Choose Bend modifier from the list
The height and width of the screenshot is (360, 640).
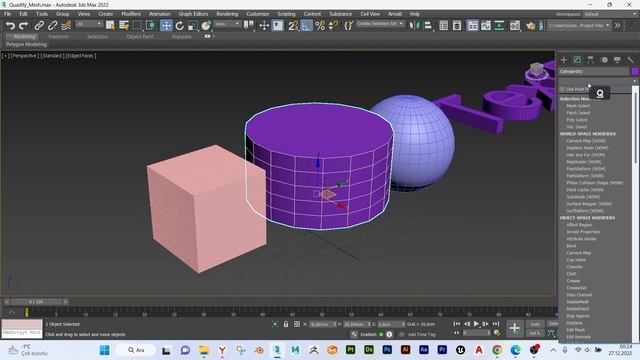pos(571,246)
